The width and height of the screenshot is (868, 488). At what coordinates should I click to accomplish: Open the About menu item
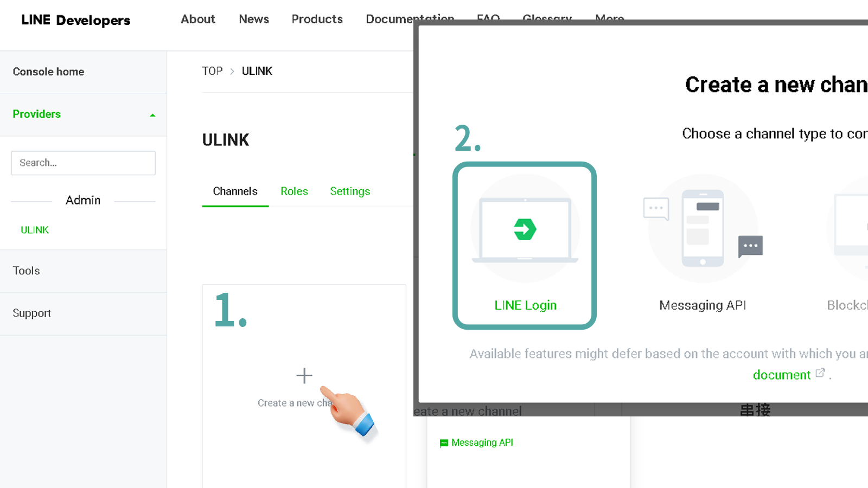click(198, 19)
